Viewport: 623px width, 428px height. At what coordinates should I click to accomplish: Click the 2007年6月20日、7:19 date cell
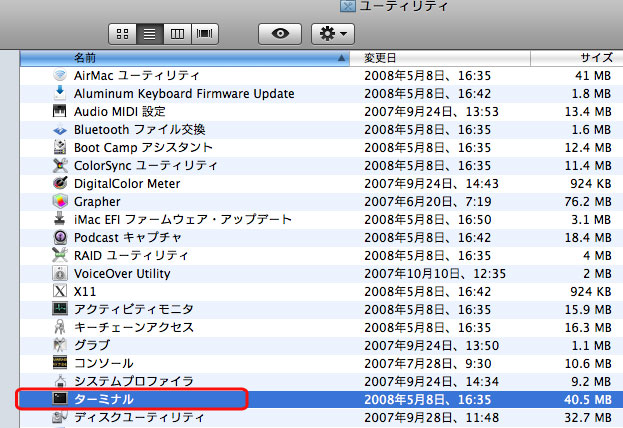click(428, 201)
